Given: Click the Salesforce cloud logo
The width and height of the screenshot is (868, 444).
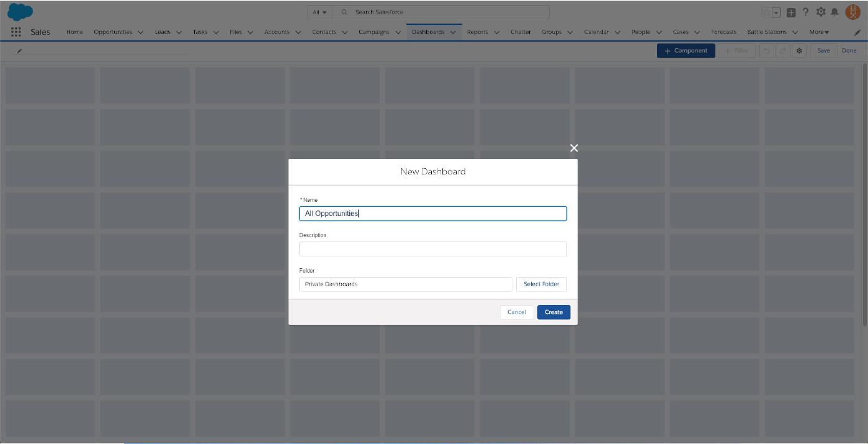Looking at the screenshot, I should click(x=20, y=12).
